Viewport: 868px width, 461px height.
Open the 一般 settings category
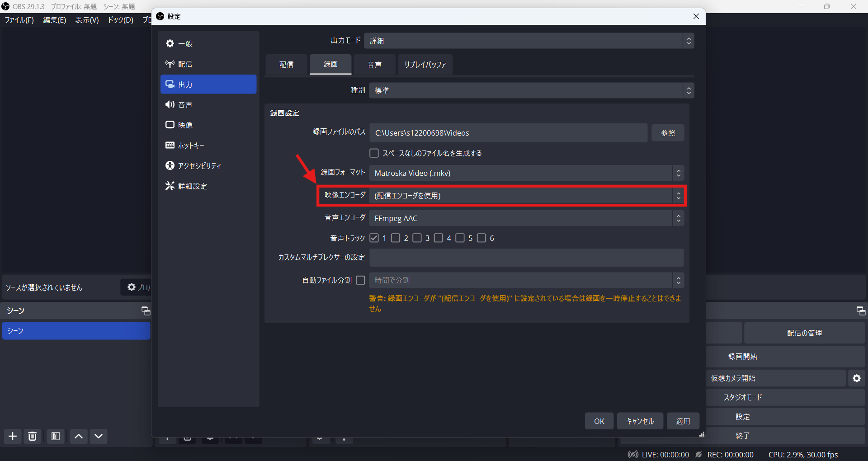click(x=208, y=44)
